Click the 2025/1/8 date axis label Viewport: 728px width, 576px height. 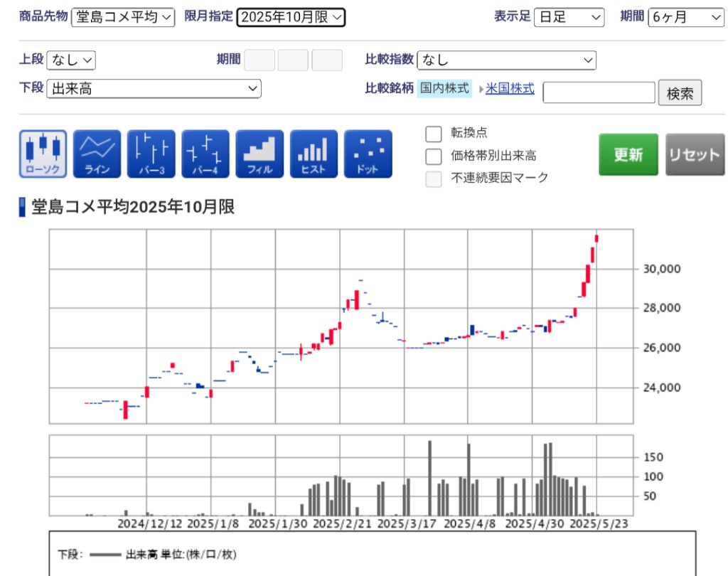coord(213,524)
